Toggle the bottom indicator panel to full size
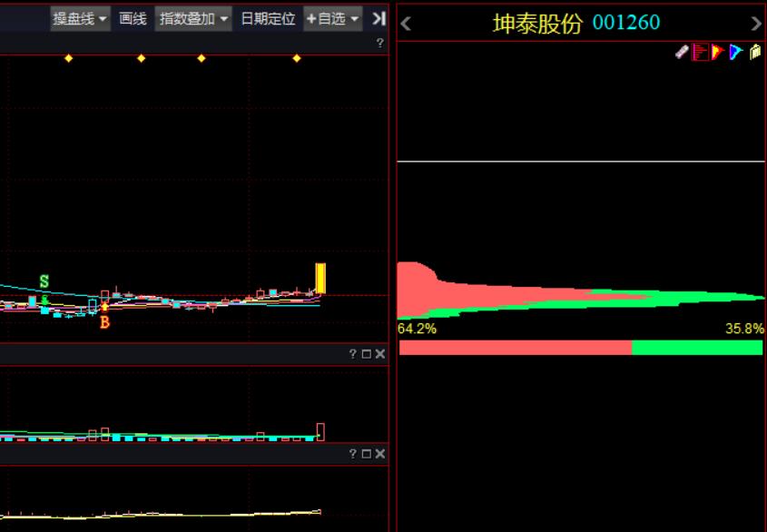Viewport: 767px width, 532px height. (367, 452)
